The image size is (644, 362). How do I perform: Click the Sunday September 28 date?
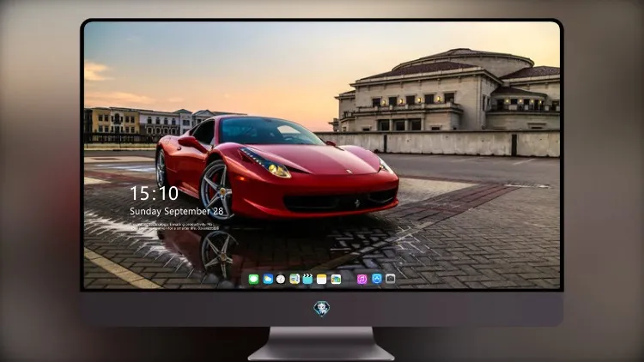coord(177,211)
